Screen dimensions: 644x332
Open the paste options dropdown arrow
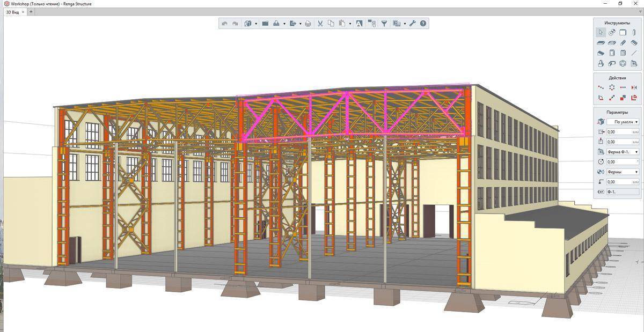350,24
